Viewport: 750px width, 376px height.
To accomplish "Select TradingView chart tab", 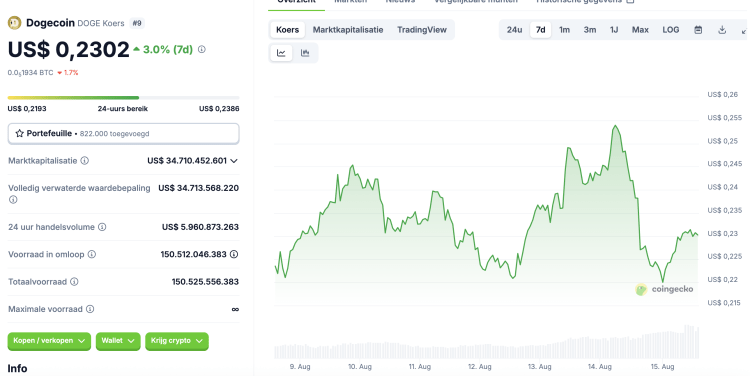I will pyautogui.click(x=421, y=30).
